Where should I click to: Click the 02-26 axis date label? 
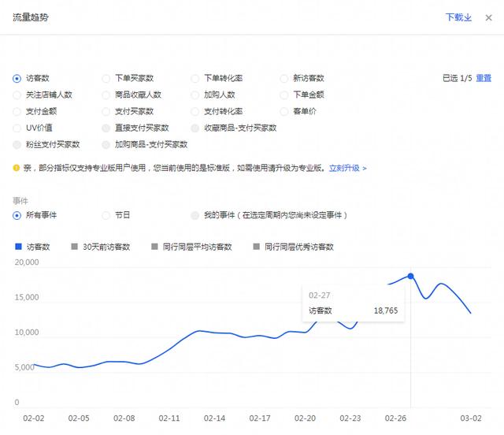click(x=395, y=418)
